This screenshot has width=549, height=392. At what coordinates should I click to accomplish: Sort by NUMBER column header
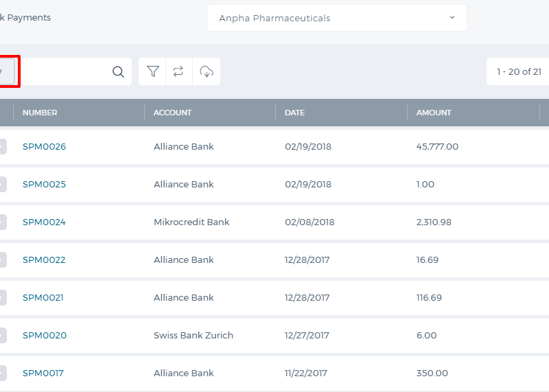point(40,113)
